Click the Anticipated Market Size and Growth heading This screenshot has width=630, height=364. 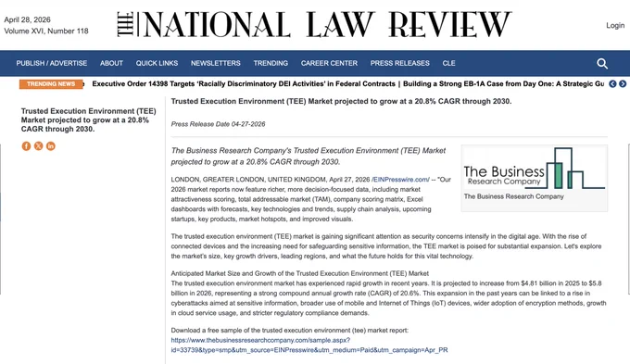pyautogui.click(x=300, y=273)
